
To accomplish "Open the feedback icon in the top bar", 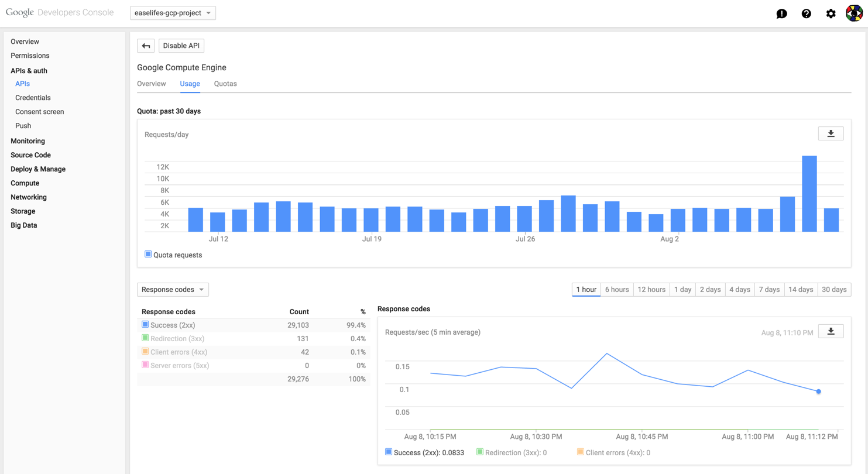I will click(781, 13).
